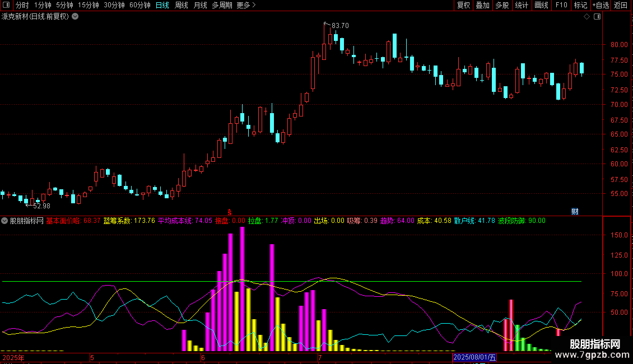This screenshot has width=633, height=364.
Task: Expand the 股朋指标网 indicator dropdown
Action: coord(4,221)
